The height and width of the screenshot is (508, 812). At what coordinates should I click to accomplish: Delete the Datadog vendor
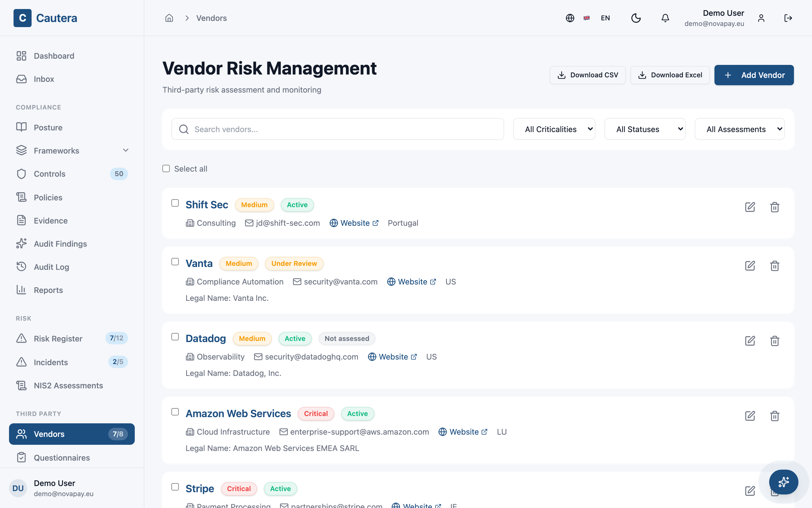coord(775,341)
